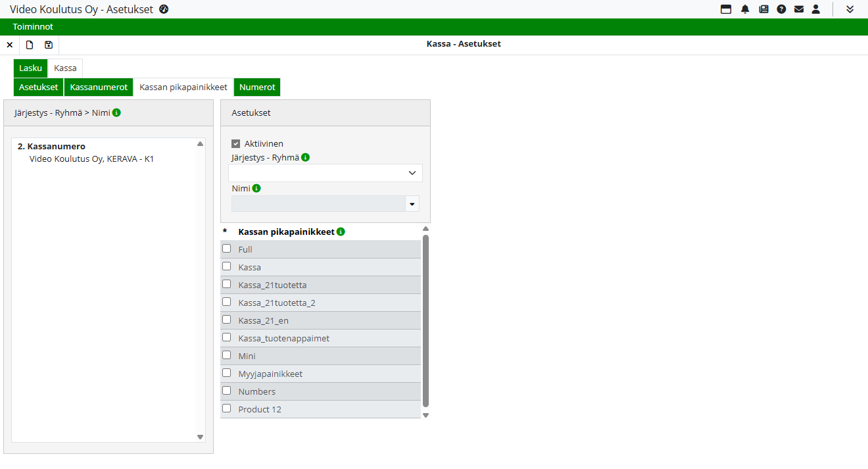This screenshot has height=469, width=868.
Task: Switch to the Kassanumerot tab
Action: click(99, 87)
